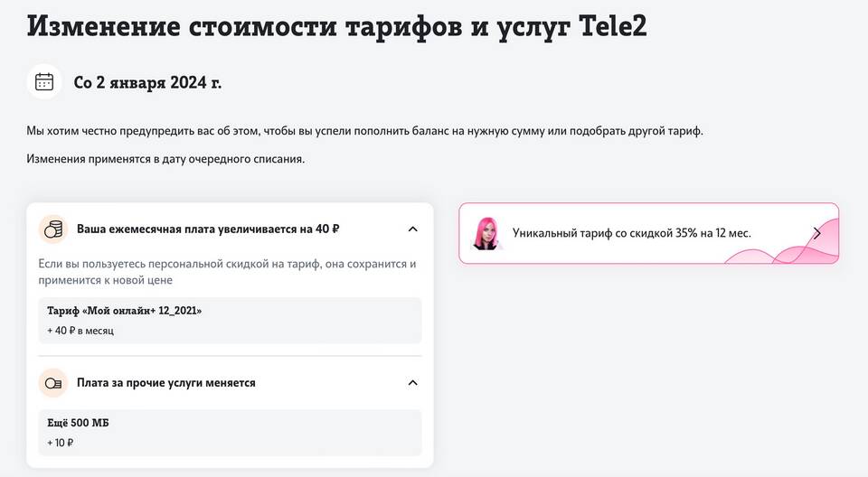
Task: Click the balance top-up warning paragraph
Action: point(364,132)
